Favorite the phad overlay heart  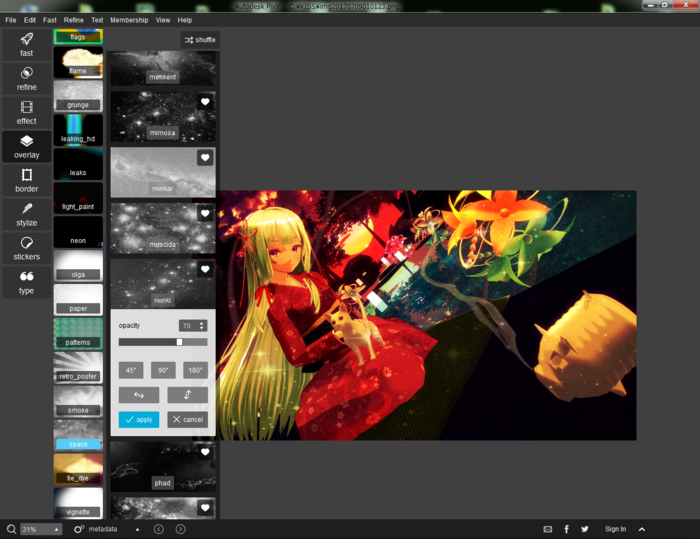pos(205,452)
